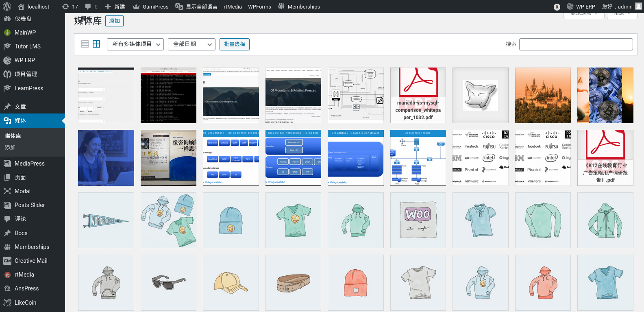Open the comments bubble in admin bar
The width and height of the screenshot is (644, 312).
click(91, 7)
